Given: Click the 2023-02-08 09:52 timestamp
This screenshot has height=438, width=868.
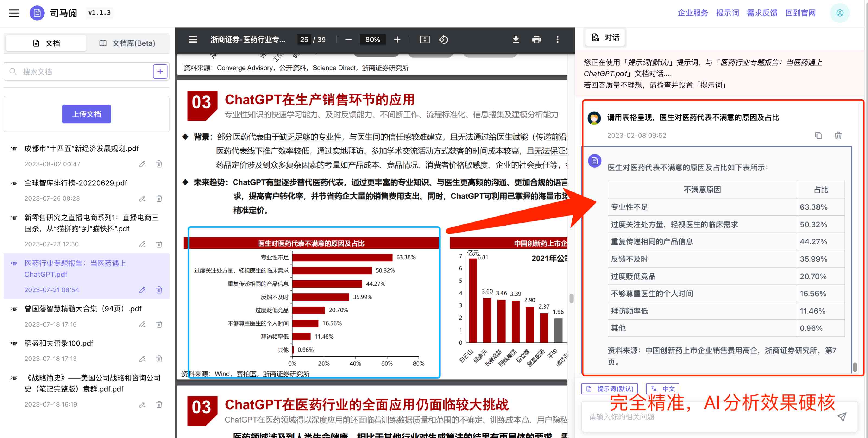Looking at the screenshot, I should click(637, 135).
